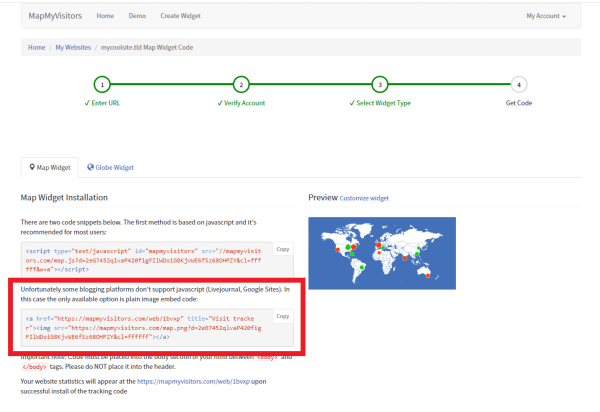Click inside the image embed code box

157,328
